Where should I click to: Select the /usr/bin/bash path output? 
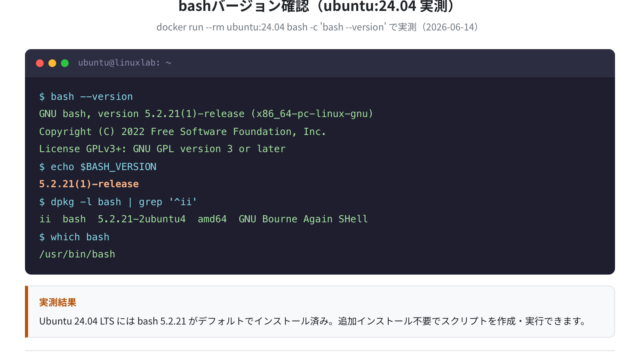pyautogui.click(x=77, y=254)
